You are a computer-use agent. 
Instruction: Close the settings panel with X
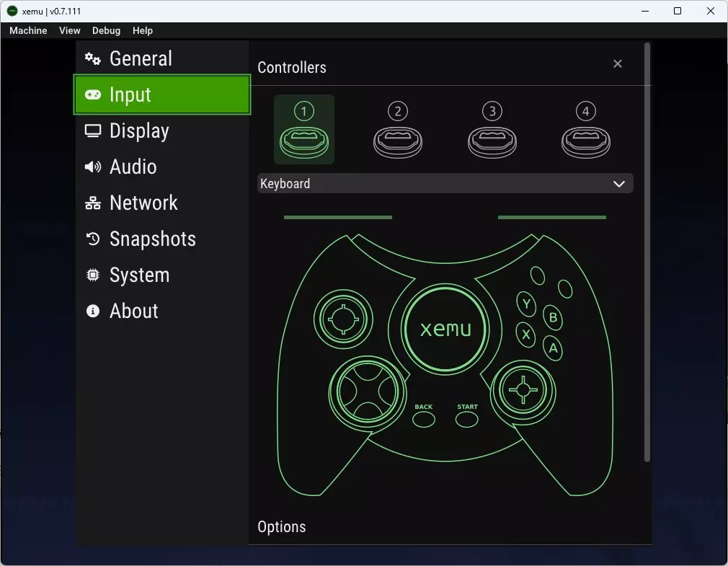tap(618, 63)
